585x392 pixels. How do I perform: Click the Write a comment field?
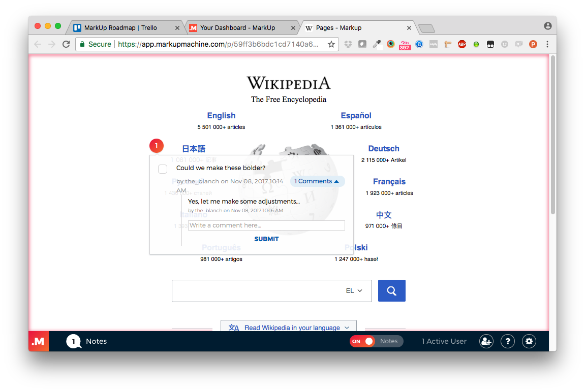pyautogui.click(x=266, y=225)
